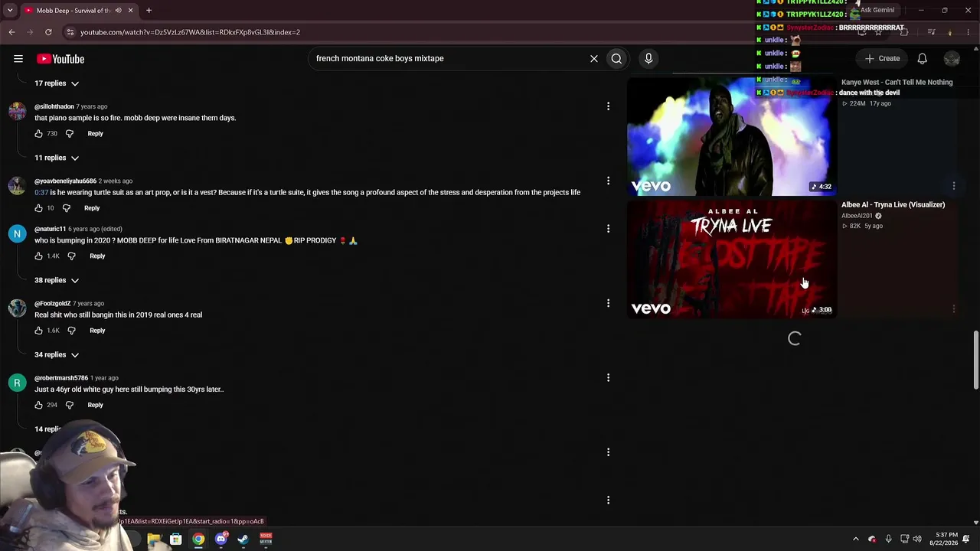
Task: Reply to the piano sample comment
Action: pos(95,134)
